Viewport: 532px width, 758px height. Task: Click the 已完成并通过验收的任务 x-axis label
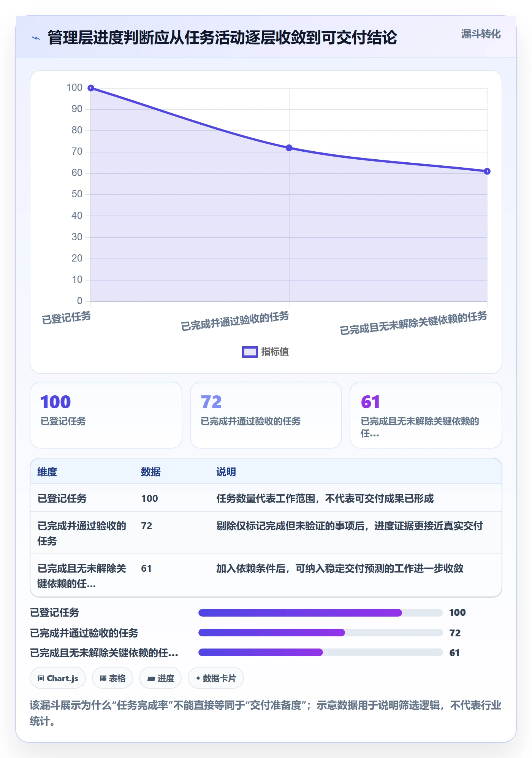pos(235,321)
